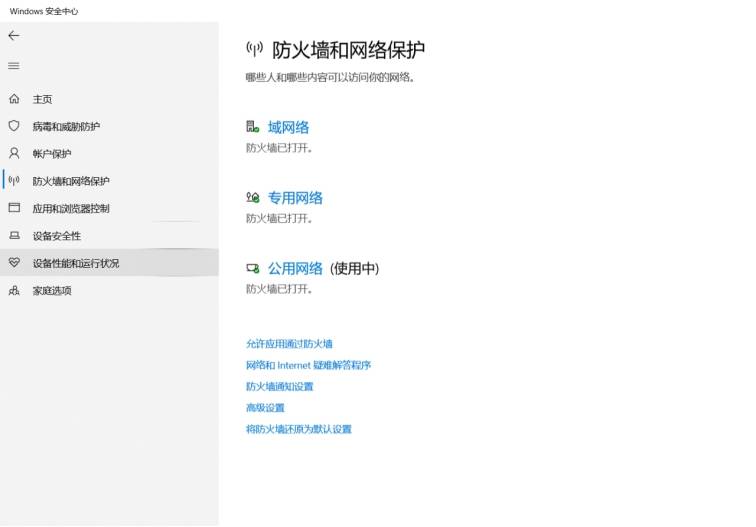This screenshot has height=527, width=756.
Task: Open 域网络 firewall settings
Action: click(x=288, y=127)
